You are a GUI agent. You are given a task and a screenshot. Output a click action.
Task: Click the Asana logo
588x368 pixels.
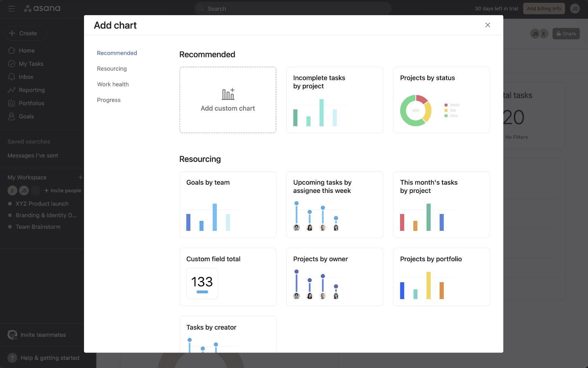(x=42, y=8)
